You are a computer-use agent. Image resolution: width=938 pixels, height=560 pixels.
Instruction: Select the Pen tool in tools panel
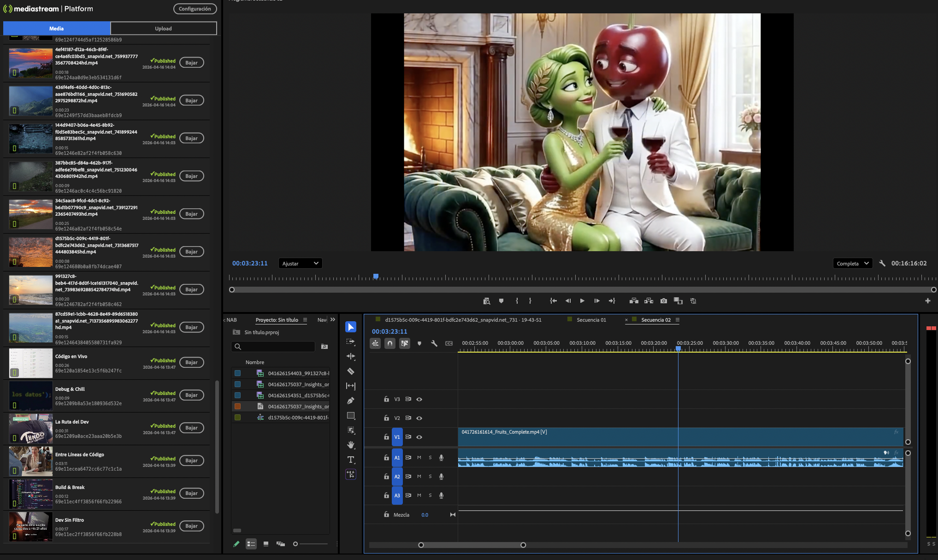pyautogui.click(x=351, y=401)
